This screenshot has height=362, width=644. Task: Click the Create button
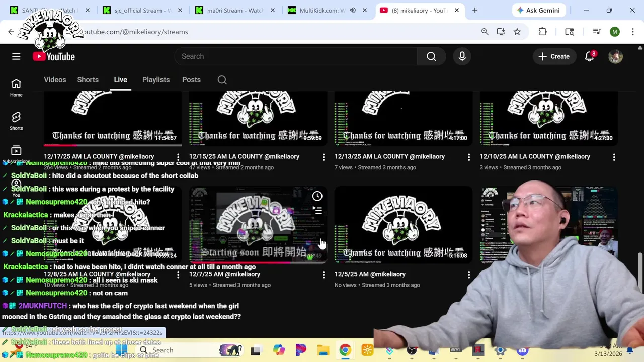pyautogui.click(x=554, y=56)
